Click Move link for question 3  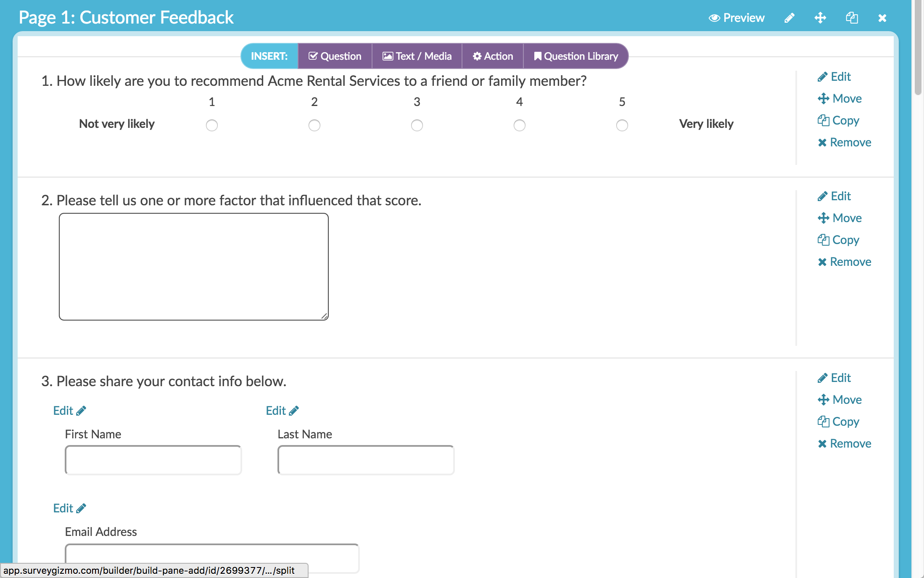point(840,400)
